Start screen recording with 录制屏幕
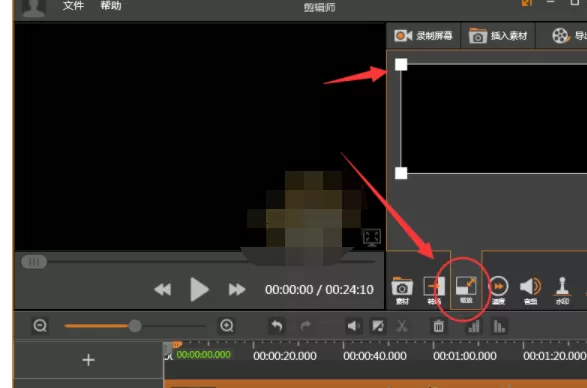 pyautogui.click(x=423, y=36)
